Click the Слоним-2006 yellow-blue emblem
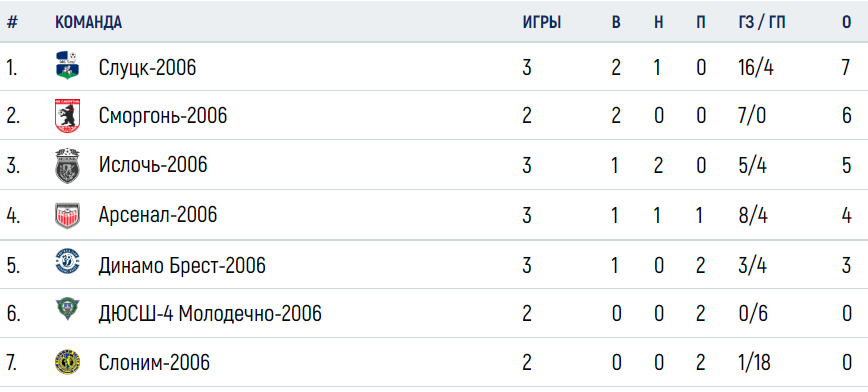Viewport: 868px width, 392px height. [x=67, y=363]
